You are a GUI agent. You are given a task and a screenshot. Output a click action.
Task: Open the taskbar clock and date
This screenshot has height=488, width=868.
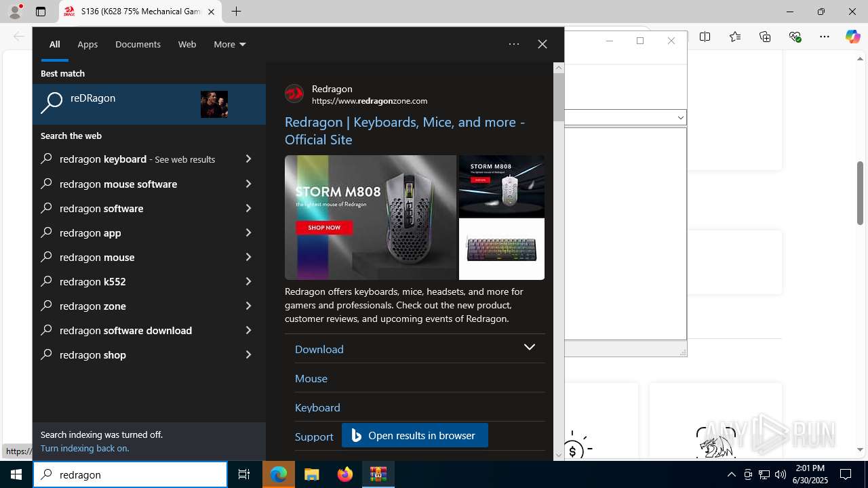(x=810, y=474)
